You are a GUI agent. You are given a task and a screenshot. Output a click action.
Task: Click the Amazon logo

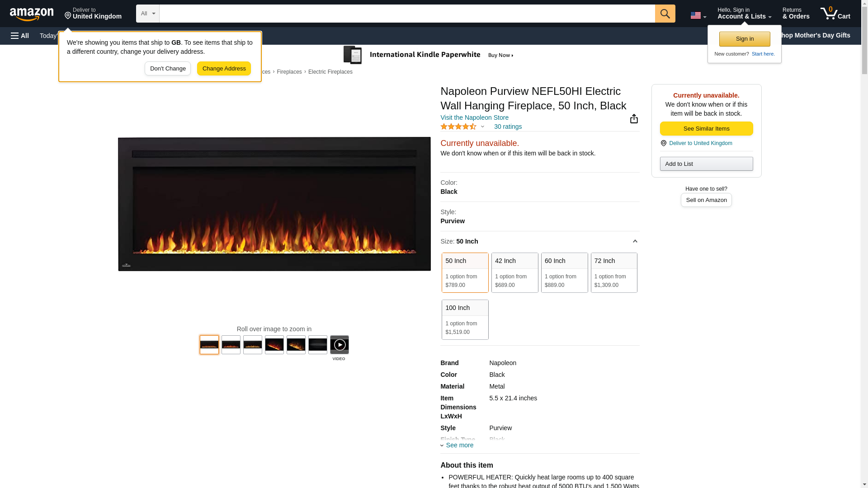32,14
